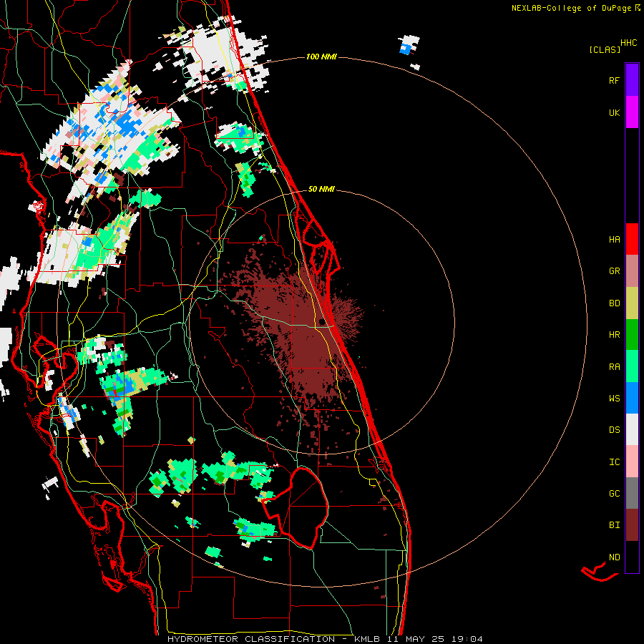Viewport: 644px width, 644px height.
Task: Click the black radar site dot
Action: [x=321, y=321]
